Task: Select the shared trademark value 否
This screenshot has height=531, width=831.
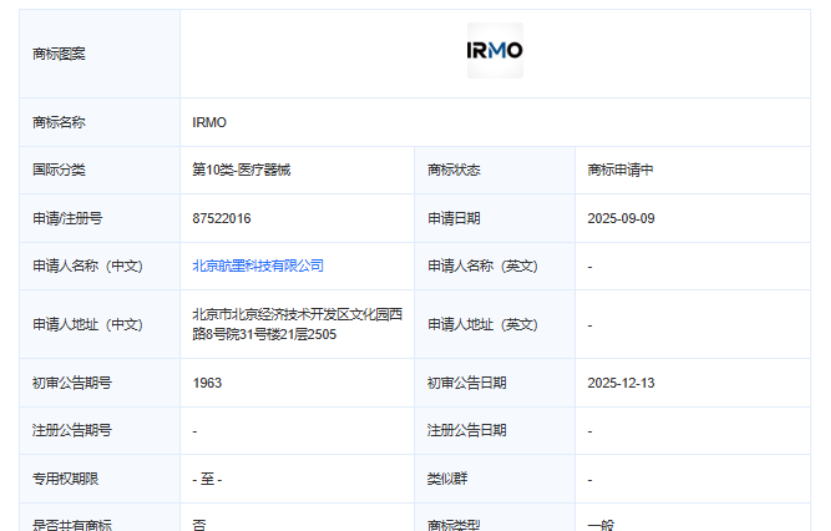Action: pyautogui.click(x=199, y=525)
